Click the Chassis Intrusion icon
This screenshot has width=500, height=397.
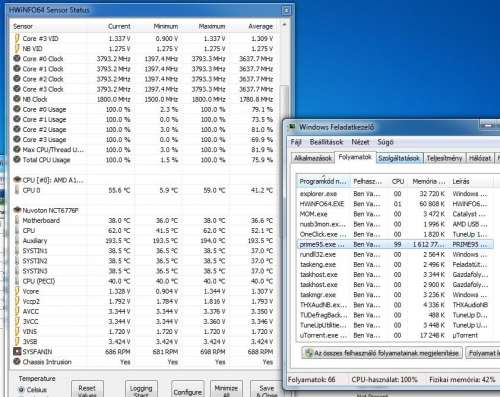[x=17, y=362]
